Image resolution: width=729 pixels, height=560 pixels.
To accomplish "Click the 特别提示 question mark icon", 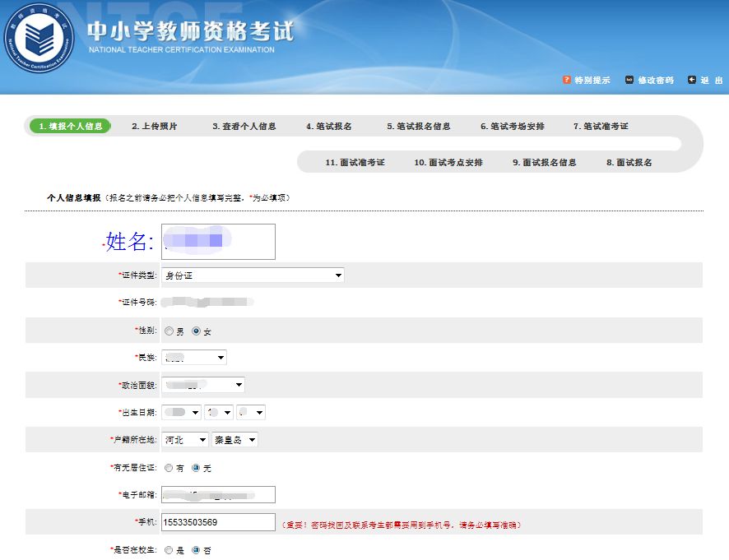I will click(566, 80).
